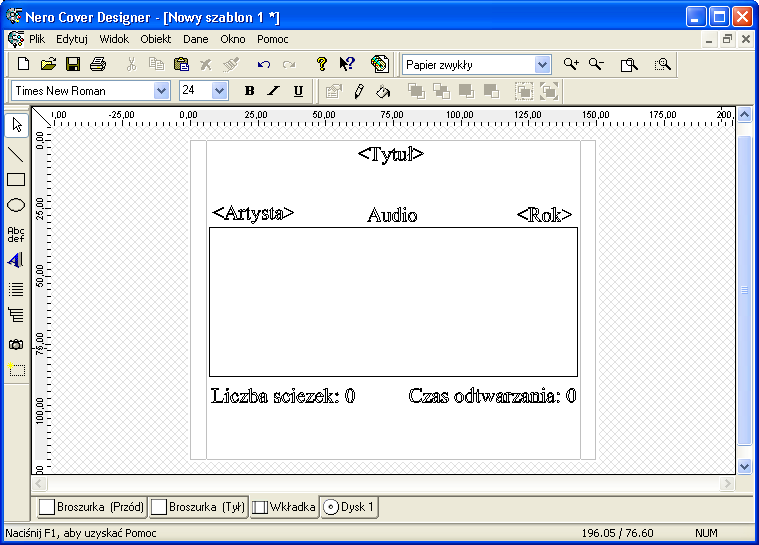Delete object with the X icon
Screen dimensions: 759x545
206,64
